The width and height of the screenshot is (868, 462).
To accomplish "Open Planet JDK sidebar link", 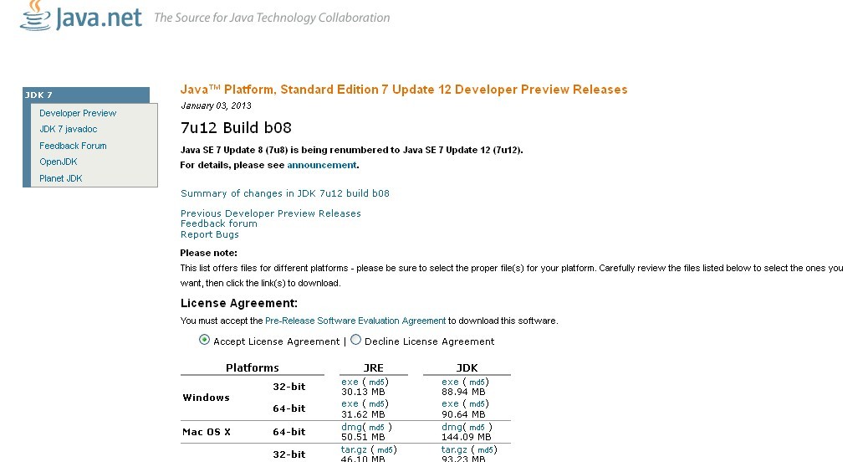I will pos(61,178).
